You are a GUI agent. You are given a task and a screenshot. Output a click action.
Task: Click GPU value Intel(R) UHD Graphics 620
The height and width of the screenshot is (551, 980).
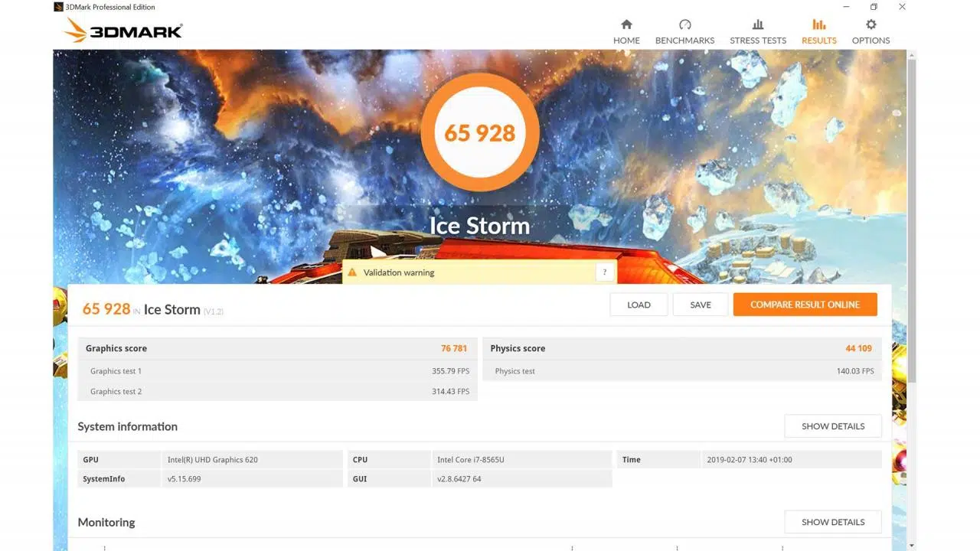213,460
